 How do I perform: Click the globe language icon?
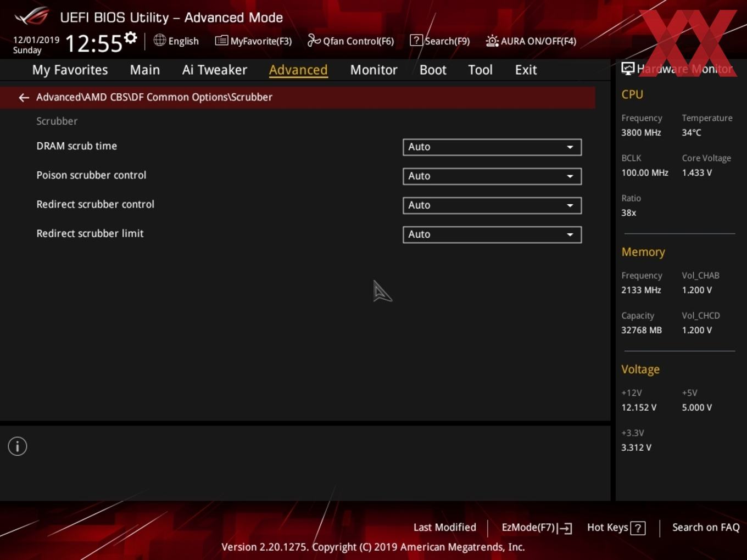tap(159, 40)
